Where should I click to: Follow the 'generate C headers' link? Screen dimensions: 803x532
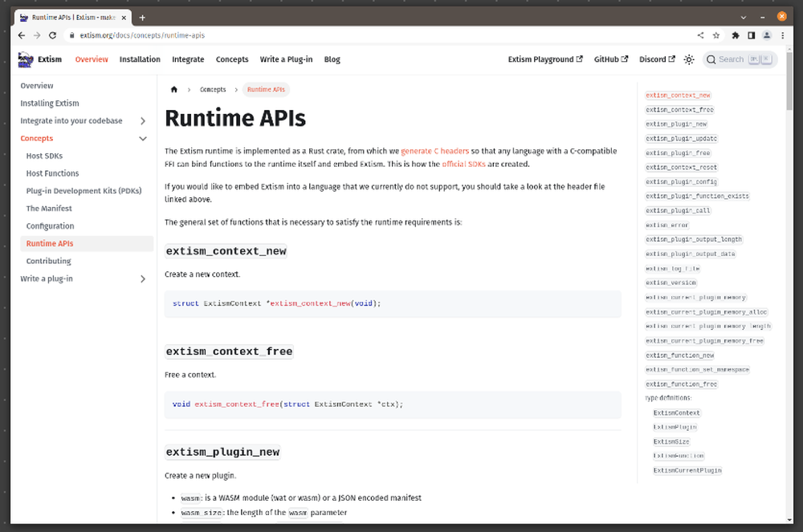pyautogui.click(x=434, y=151)
